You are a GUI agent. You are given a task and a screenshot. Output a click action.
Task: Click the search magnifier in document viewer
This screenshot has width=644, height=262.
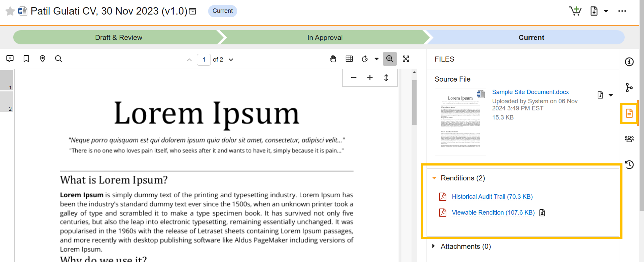click(x=59, y=59)
